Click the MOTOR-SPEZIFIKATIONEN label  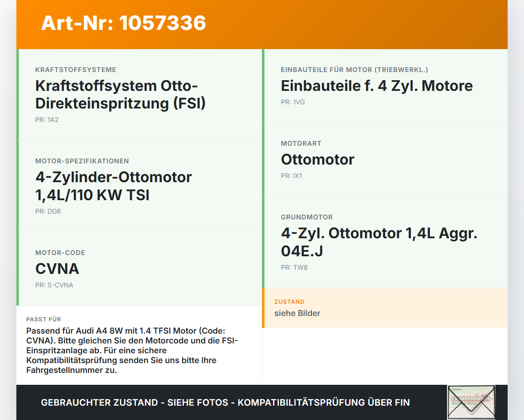[x=82, y=161]
